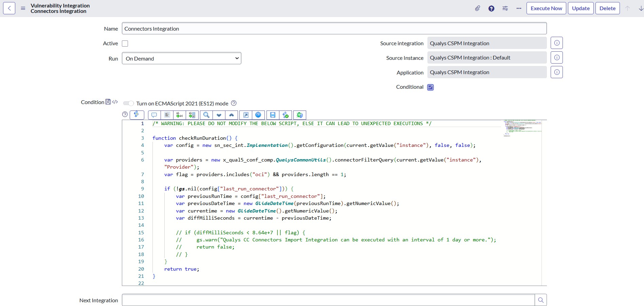Open the Replace tool in script editor
The image size is (644, 306).
tap(180, 115)
